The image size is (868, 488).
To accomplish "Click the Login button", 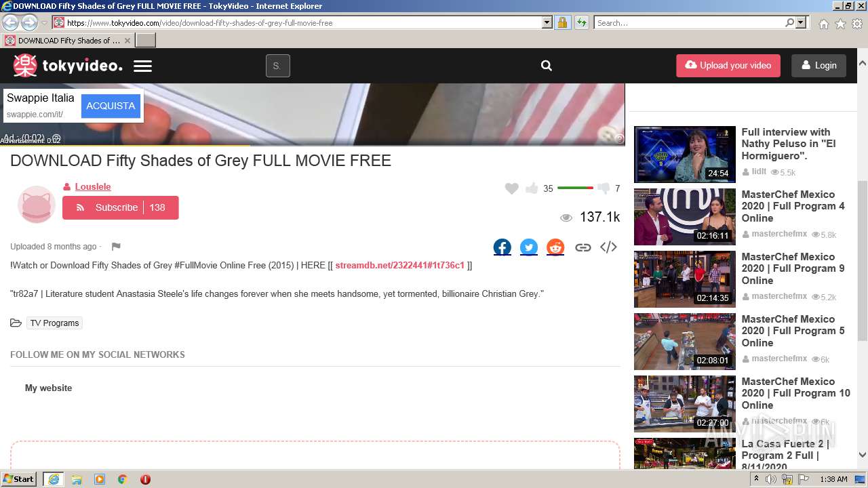I will point(818,66).
